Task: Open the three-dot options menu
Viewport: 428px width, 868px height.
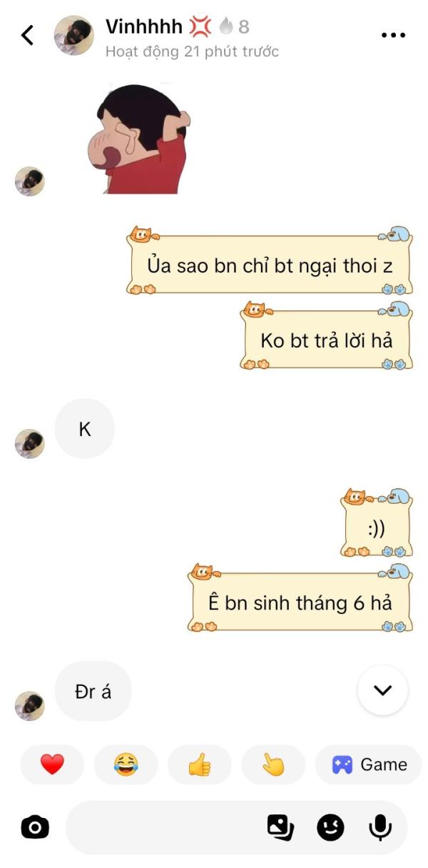Action: pyautogui.click(x=393, y=35)
